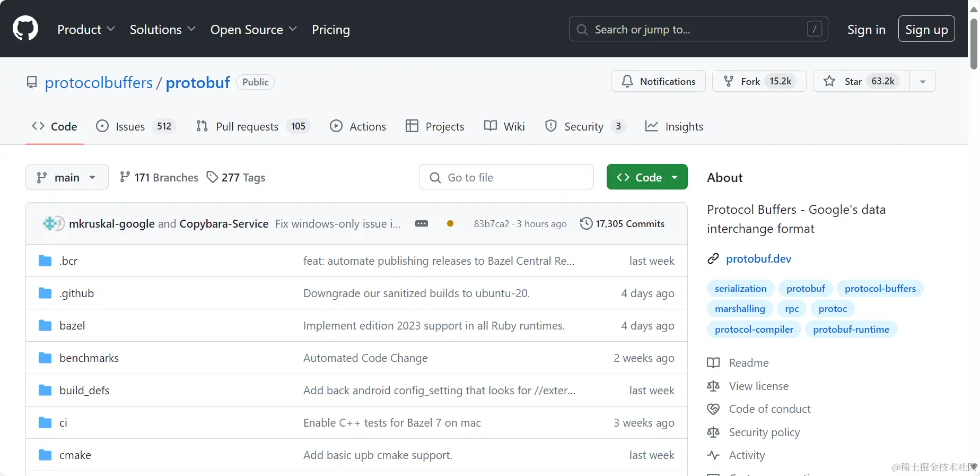Click the heart icon beside Code of conduct
The width and height of the screenshot is (980, 476).
[x=713, y=409]
